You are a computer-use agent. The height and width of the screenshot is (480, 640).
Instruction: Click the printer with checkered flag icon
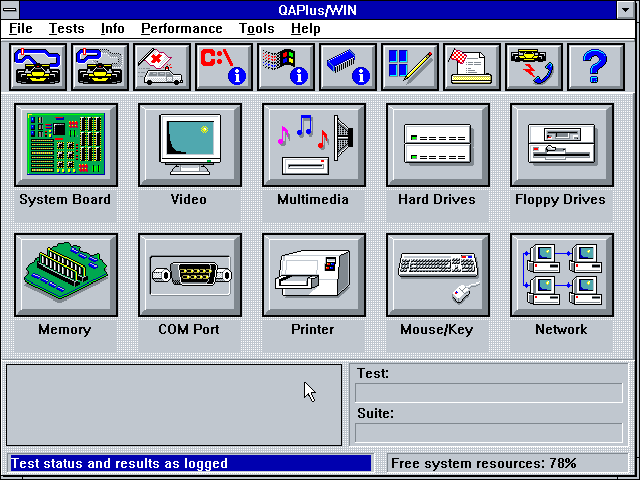click(x=472, y=67)
